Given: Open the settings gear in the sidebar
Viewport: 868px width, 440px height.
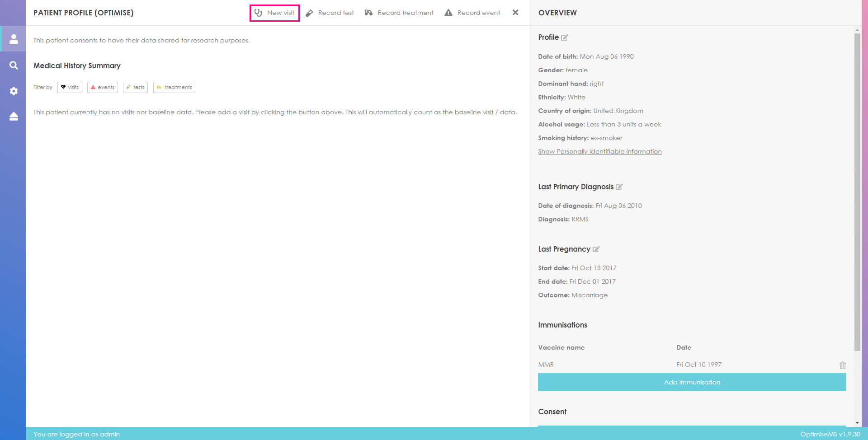Looking at the screenshot, I should click(14, 91).
